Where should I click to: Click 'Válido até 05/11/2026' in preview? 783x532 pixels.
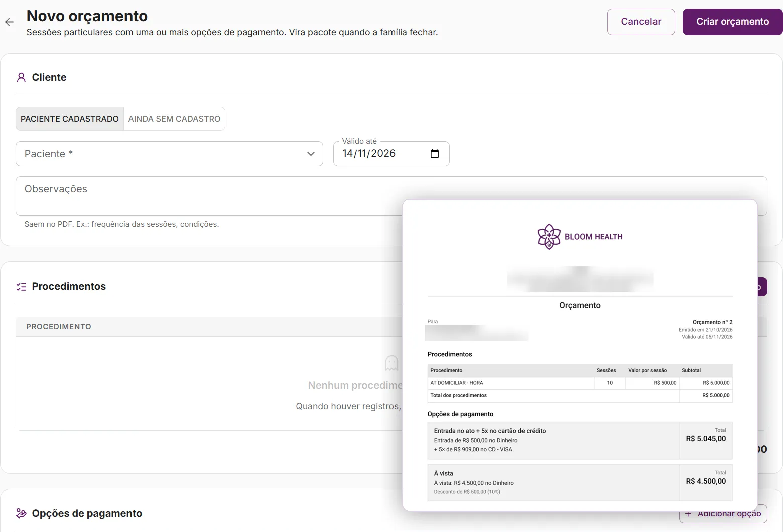click(x=707, y=337)
